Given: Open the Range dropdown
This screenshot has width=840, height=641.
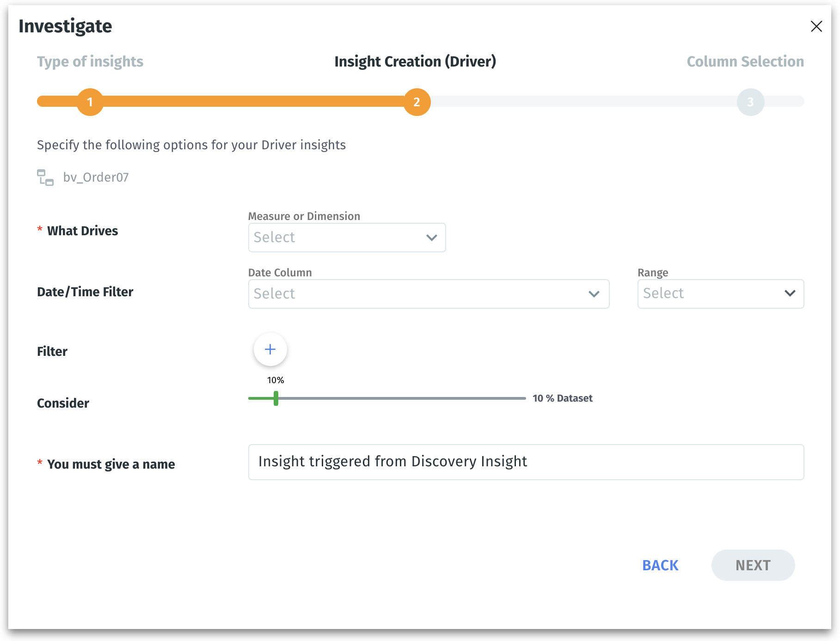Looking at the screenshot, I should [720, 294].
